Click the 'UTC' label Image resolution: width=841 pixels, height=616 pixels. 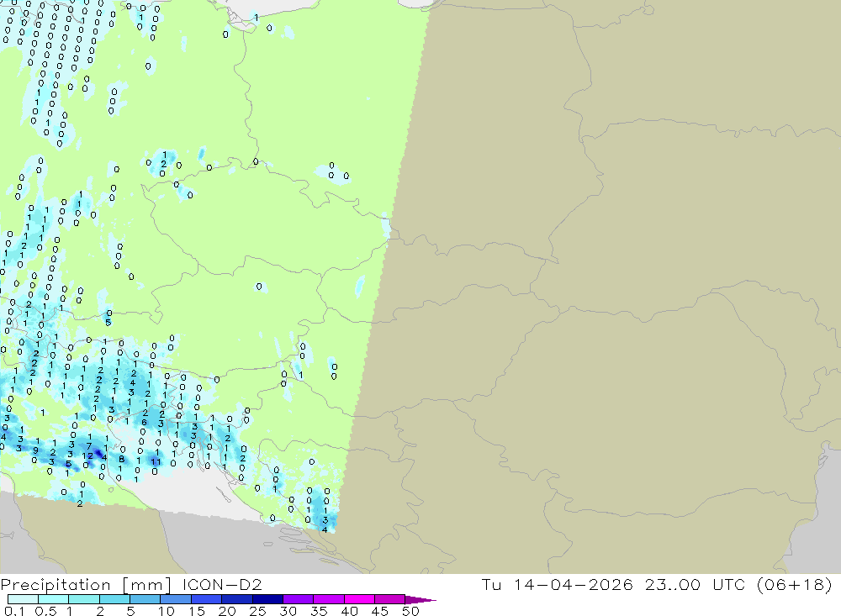point(731,584)
